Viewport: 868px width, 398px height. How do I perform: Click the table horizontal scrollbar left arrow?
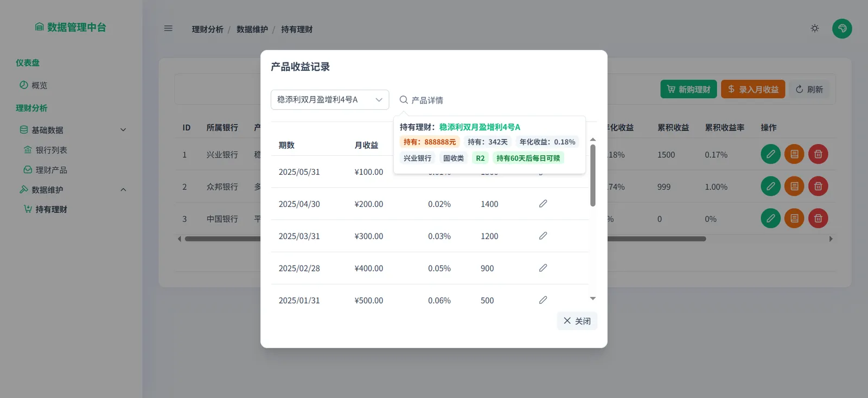pyautogui.click(x=180, y=239)
